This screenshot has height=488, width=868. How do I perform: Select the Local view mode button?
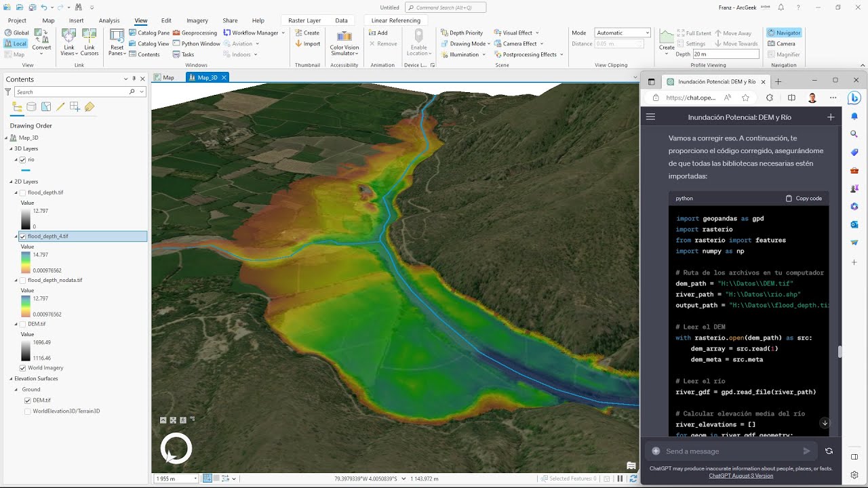17,43
